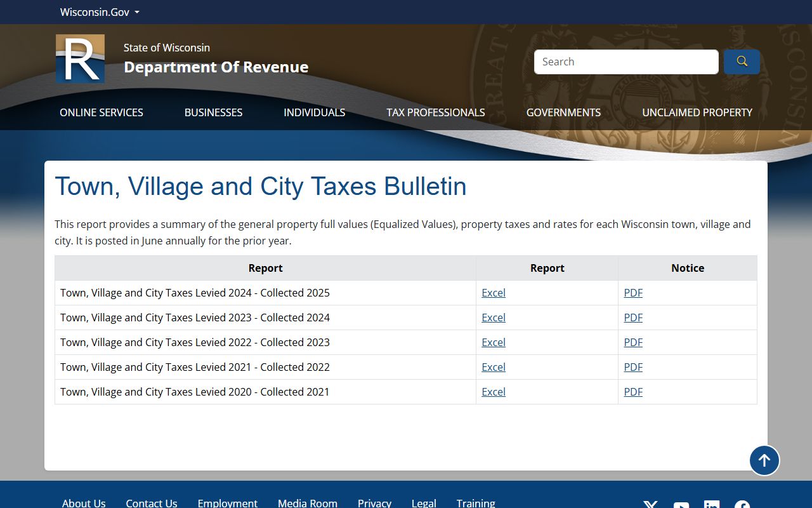Open the Training footer link
812x508 pixels.
[x=476, y=503]
